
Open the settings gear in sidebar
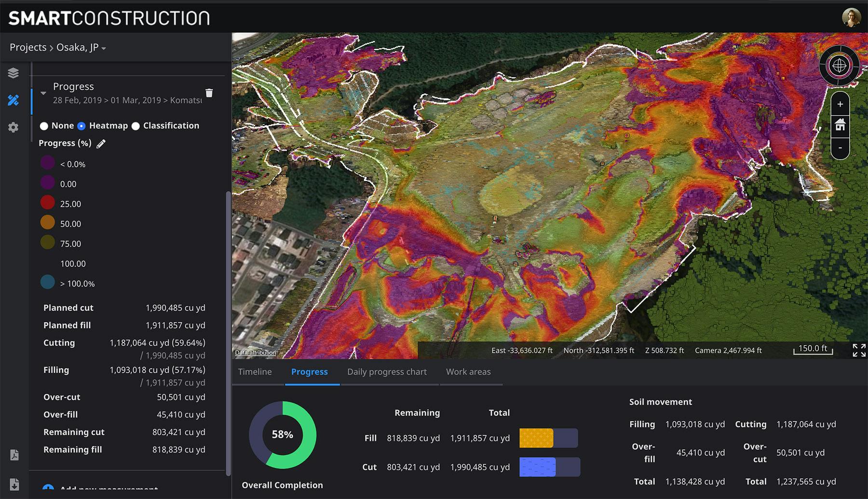(13, 127)
